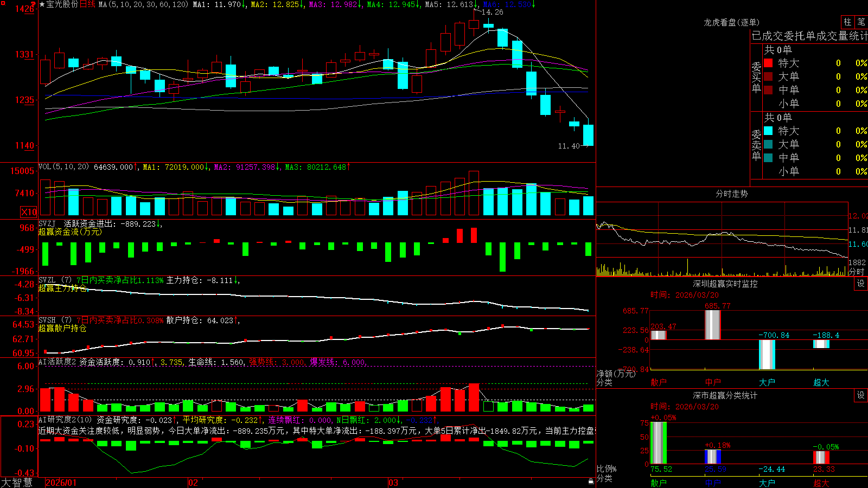Open SVSH (7) indicator label

55,320
